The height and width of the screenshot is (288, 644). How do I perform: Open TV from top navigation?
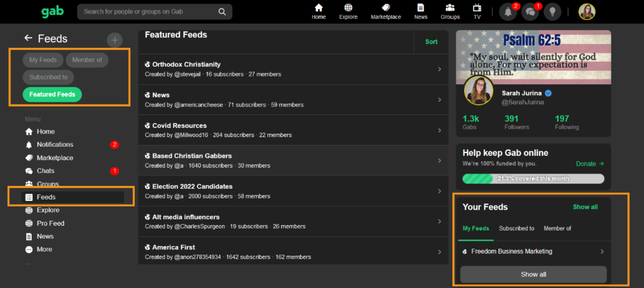477,11
